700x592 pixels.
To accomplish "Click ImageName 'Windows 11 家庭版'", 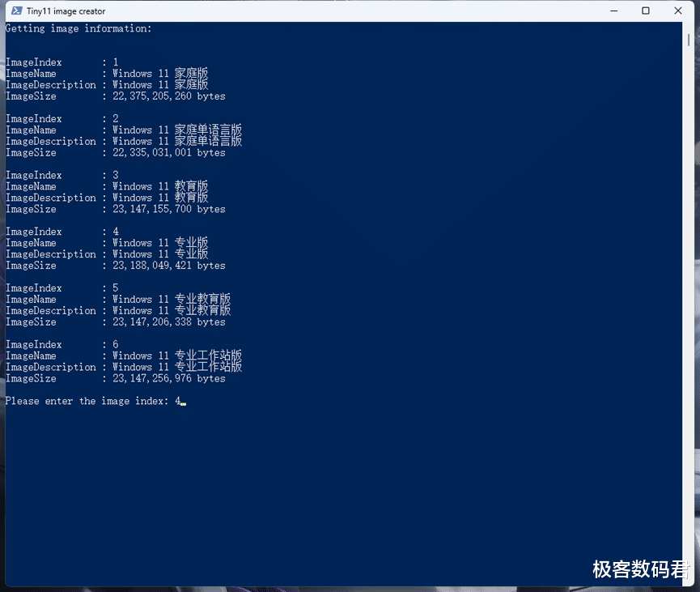I will [160, 73].
